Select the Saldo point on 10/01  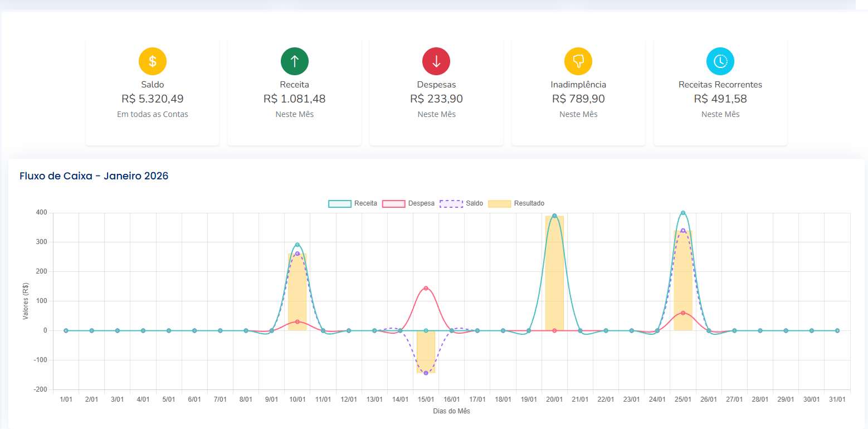click(298, 253)
